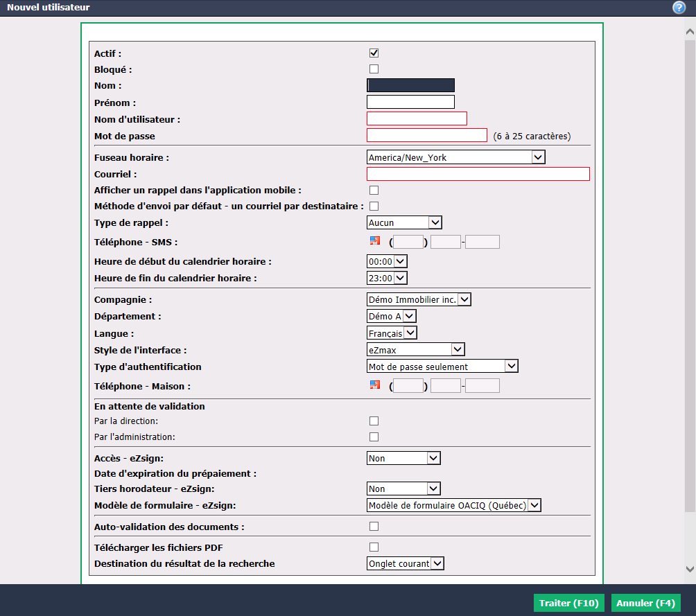The height and width of the screenshot is (616, 696).
Task: Open the Fuseau horaire dropdown
Action: pyautogui.click(x=456, y=157)
